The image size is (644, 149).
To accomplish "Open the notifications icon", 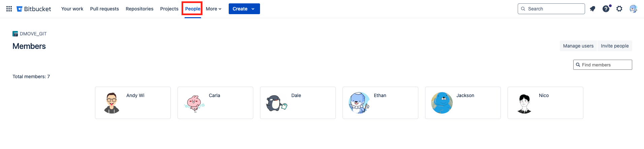I will [592, 9].
